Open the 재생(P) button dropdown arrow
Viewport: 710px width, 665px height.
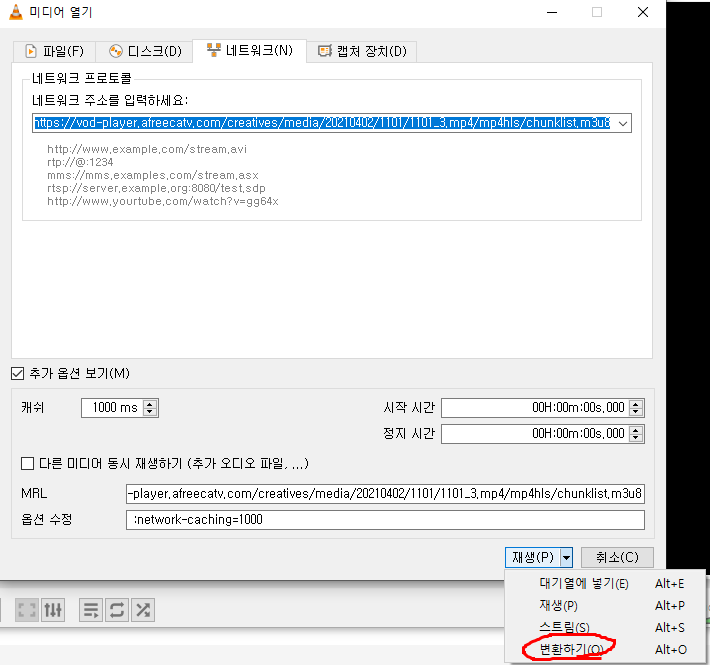coord(566,557)
